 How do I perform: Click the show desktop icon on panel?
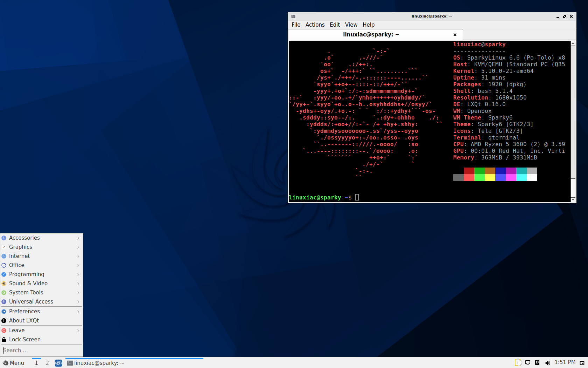point(58,363)
